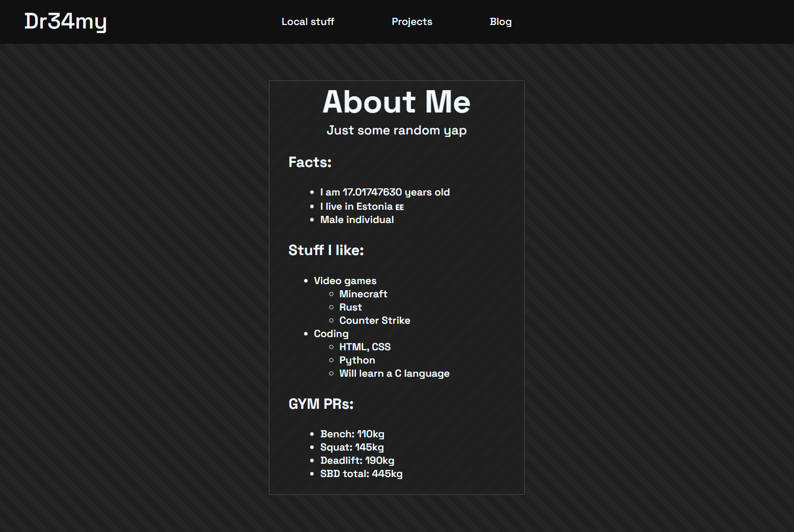Open the Local stuff navigation item
794x532 pixels.
(x=307, y=21)
